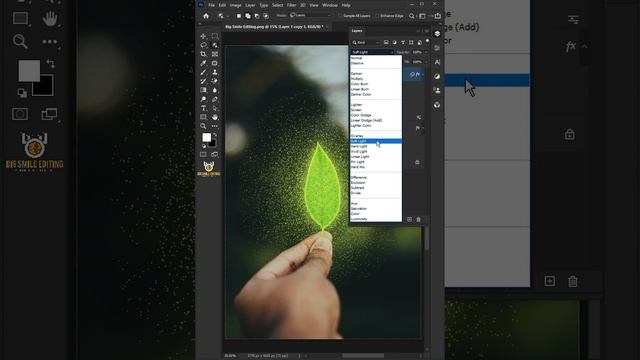This screenshot has width=640, height=360.
Task: Select the Move tool
Action: pos(203,36)
